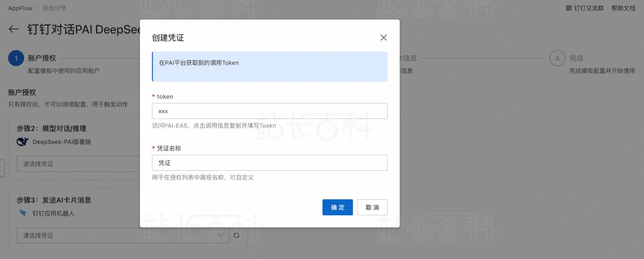Viewport: 644px width, 259px height.
Task: Click the 在PAI平台获取到的调用Token notice
Action: coord(270,67)
